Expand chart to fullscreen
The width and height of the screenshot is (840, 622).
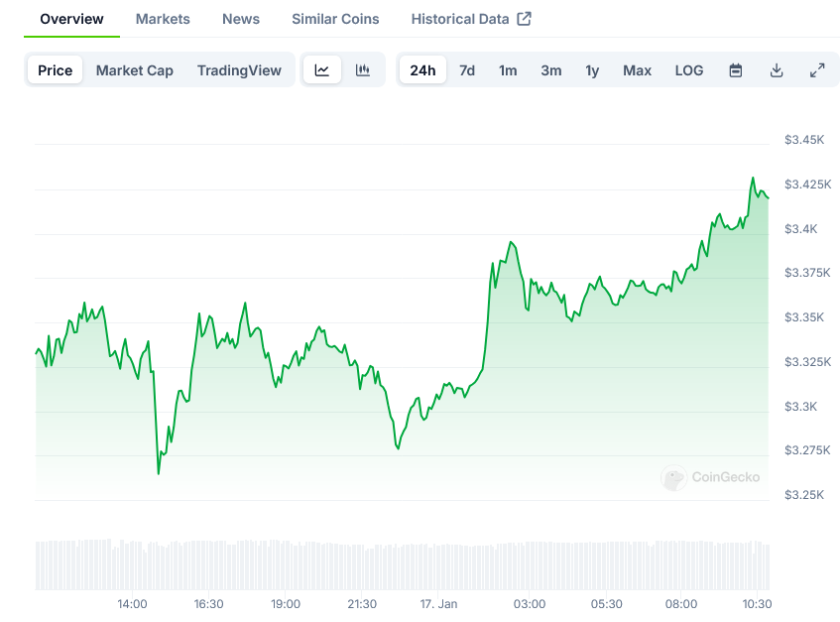pos(817,70)
